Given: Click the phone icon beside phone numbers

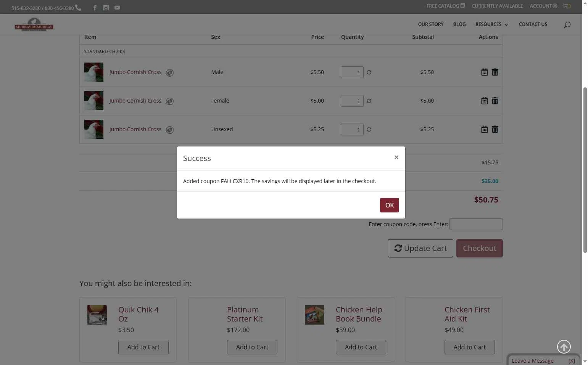Looking at the screenshot, I should [78, 7].
